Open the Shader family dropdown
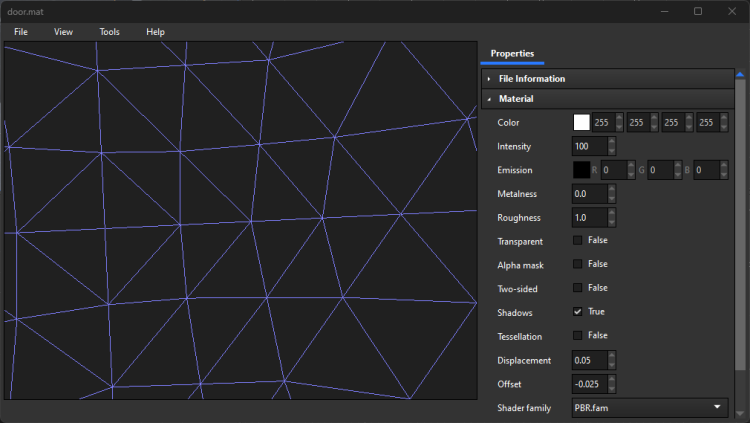Screen dimensions: 750x423 click(649, 408)
